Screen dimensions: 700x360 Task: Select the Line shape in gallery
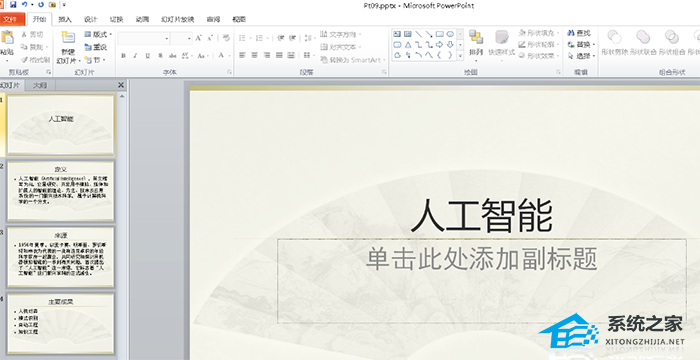pos(418,34)
